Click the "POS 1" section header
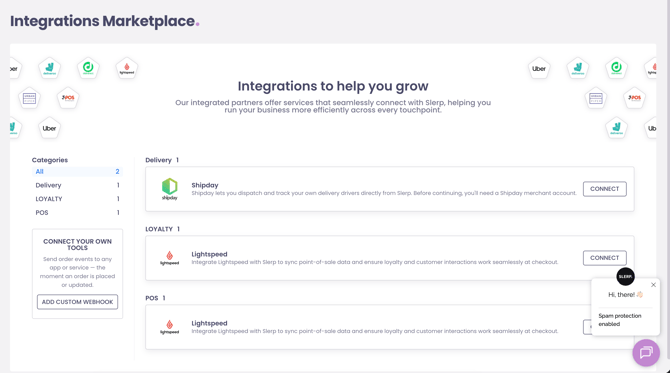 tap(155, 298)
